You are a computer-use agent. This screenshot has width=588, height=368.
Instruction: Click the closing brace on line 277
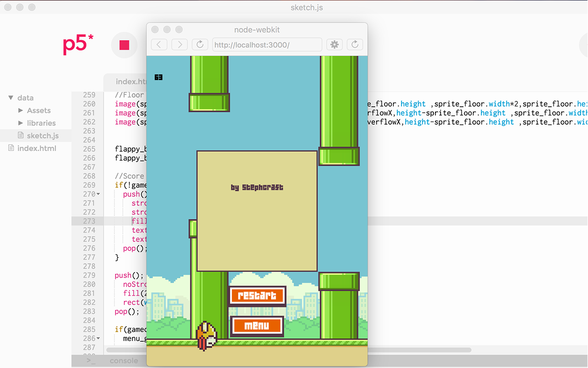tap(117, 258)
